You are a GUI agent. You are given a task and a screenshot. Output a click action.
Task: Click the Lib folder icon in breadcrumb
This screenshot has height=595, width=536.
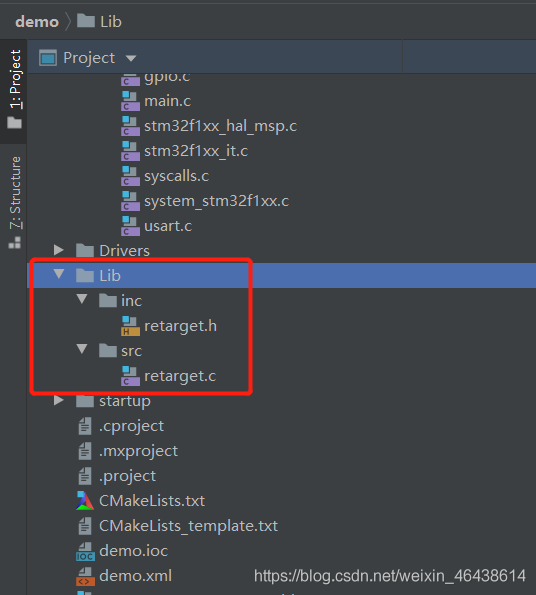click(86, 21)
